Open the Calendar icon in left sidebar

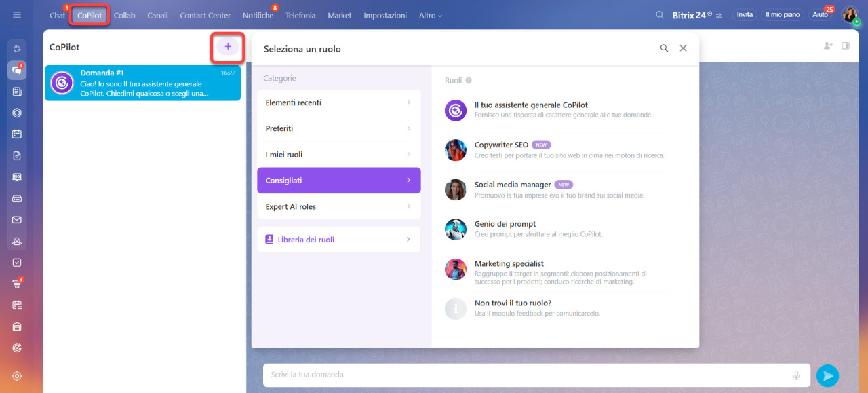click(17, 134)
